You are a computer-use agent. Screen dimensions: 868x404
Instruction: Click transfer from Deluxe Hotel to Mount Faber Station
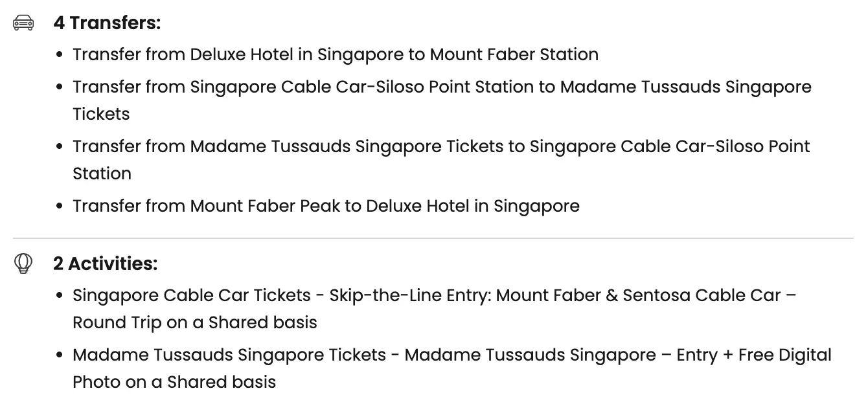click(x=335, y=54)
